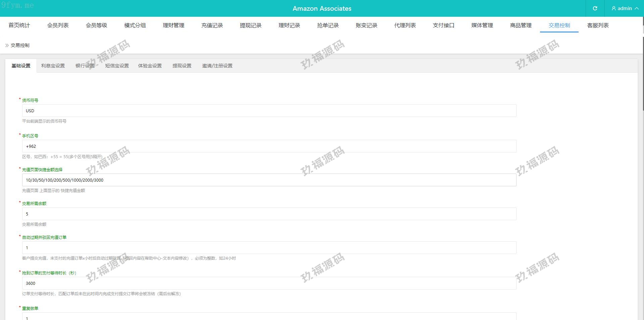Open the 邀请/注册设置 tab

(x=217, y=66)
